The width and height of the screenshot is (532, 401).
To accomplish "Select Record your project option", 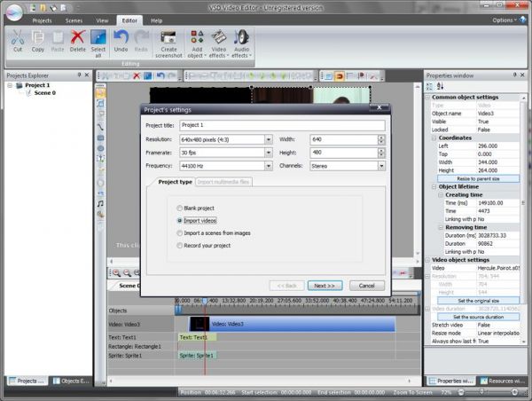I will pyautogui.click(x=180, y=245).
